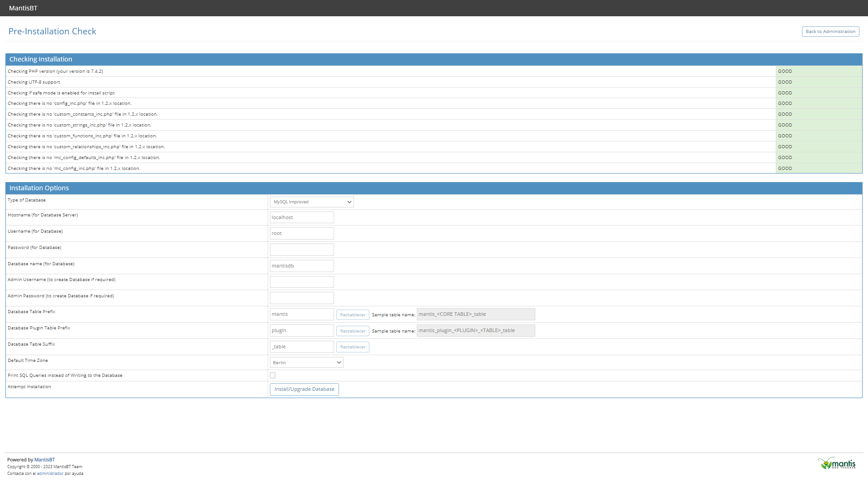Open the Type of Database dropdown
Image resolution: width=868 pixels, height=488 pixels.
coord(311,202)
